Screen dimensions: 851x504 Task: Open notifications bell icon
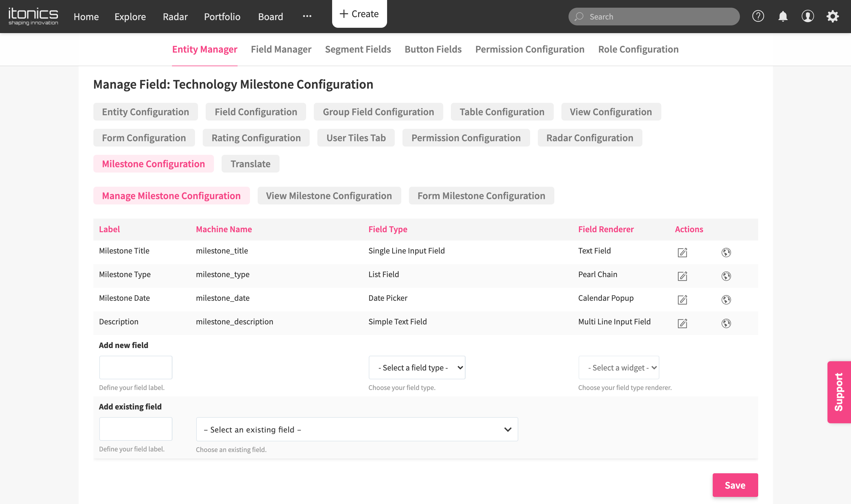click(x=783, y=16)
